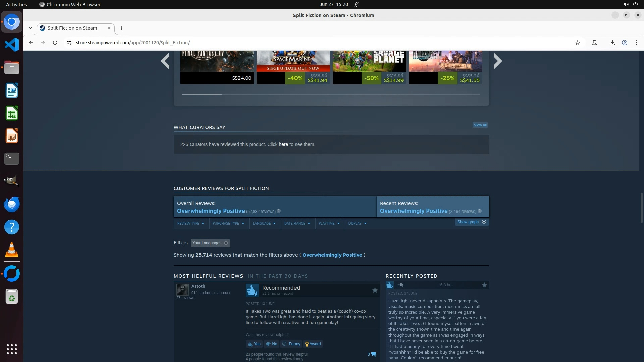Open the Date Range filter menu
This screenshot has height=362, width=644.
[x=297, y=223]
